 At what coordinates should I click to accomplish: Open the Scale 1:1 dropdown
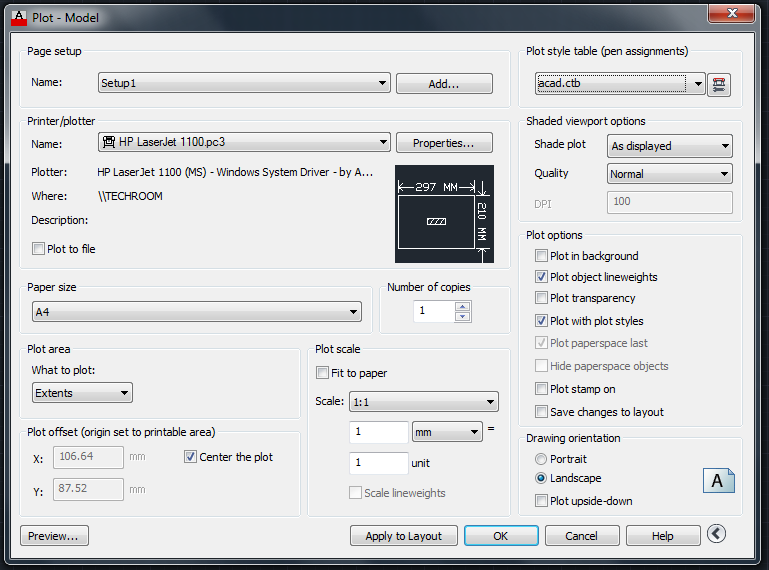point(424,402)
